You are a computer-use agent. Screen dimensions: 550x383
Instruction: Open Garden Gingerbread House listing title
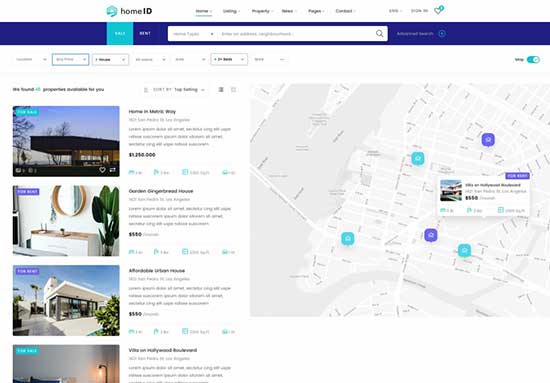161,191
